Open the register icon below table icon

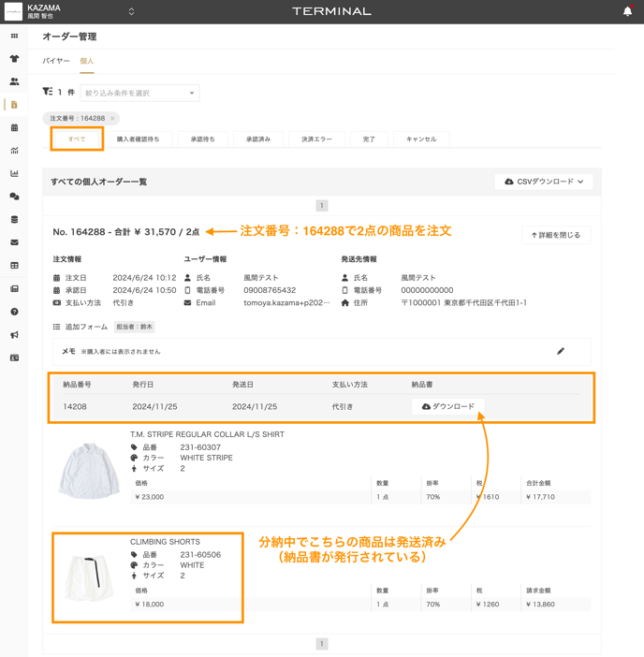pos(14,288)
